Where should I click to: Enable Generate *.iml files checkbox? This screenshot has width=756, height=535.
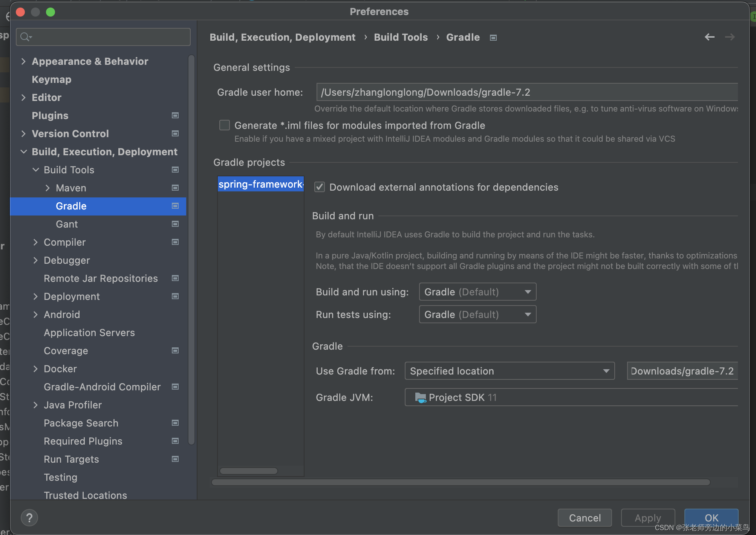[225, 125]
